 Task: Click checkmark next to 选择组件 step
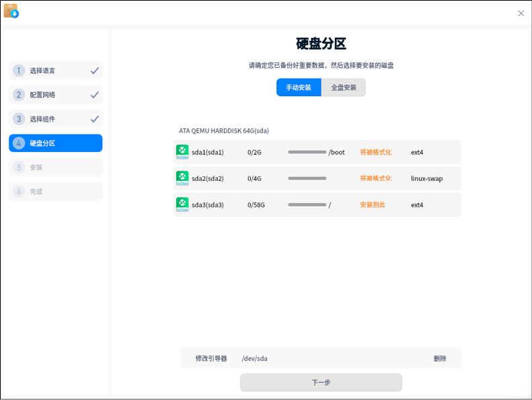(x=95, y=119)
